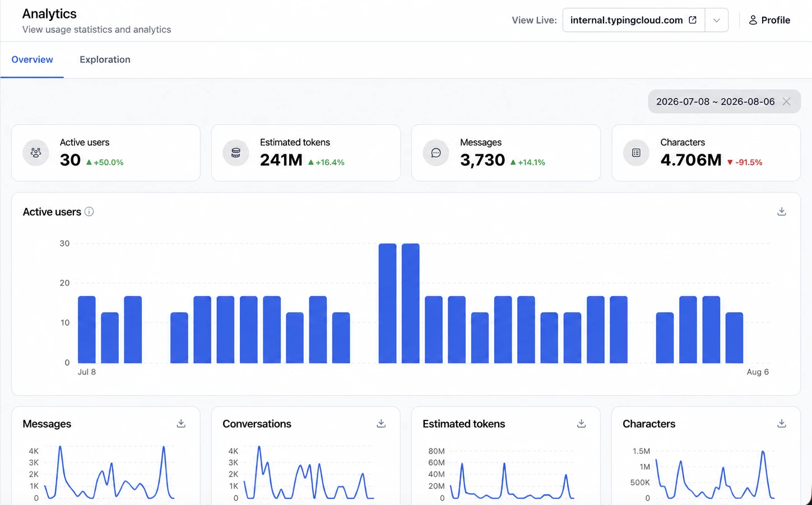Image resolution: width=812 pixels, height=505 pixels.
Task: Click the Messages chart download icon
Action: [x=181, y=423]
